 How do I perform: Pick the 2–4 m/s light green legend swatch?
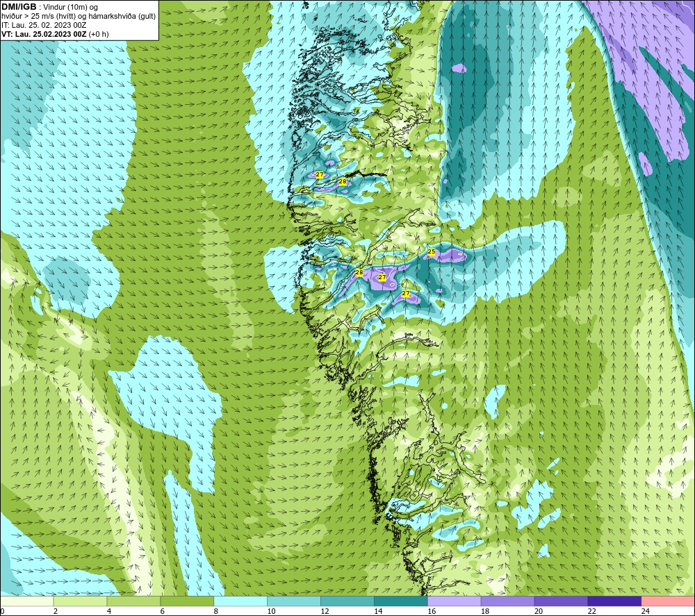[x=80, y=601]
